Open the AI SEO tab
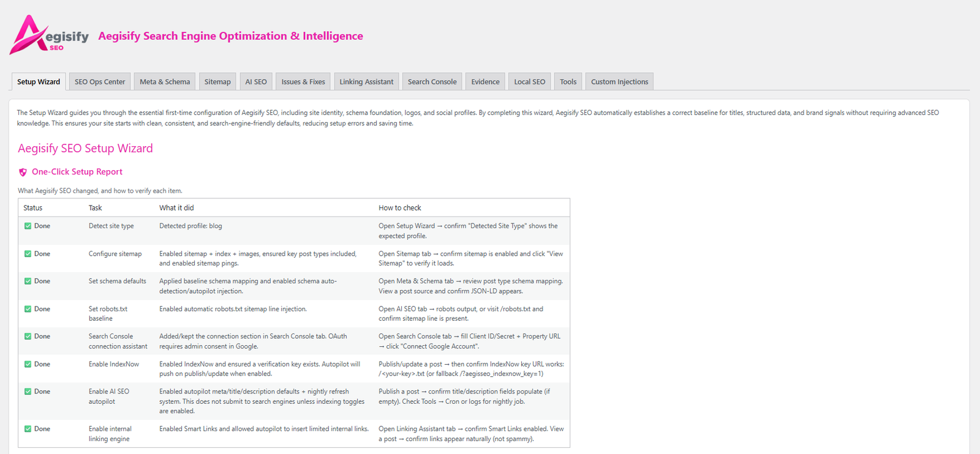The image size is (980, 454). point(256,82)
